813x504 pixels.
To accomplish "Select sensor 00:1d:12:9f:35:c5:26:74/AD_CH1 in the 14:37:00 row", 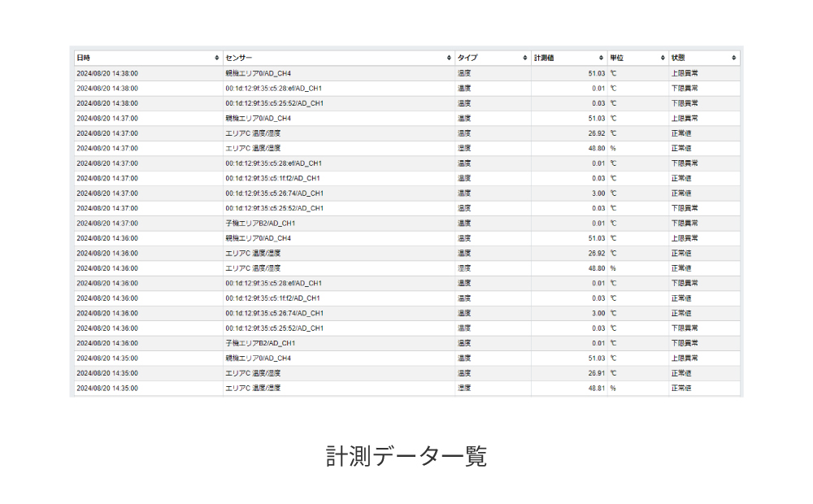I will click(x=274, y=193).
